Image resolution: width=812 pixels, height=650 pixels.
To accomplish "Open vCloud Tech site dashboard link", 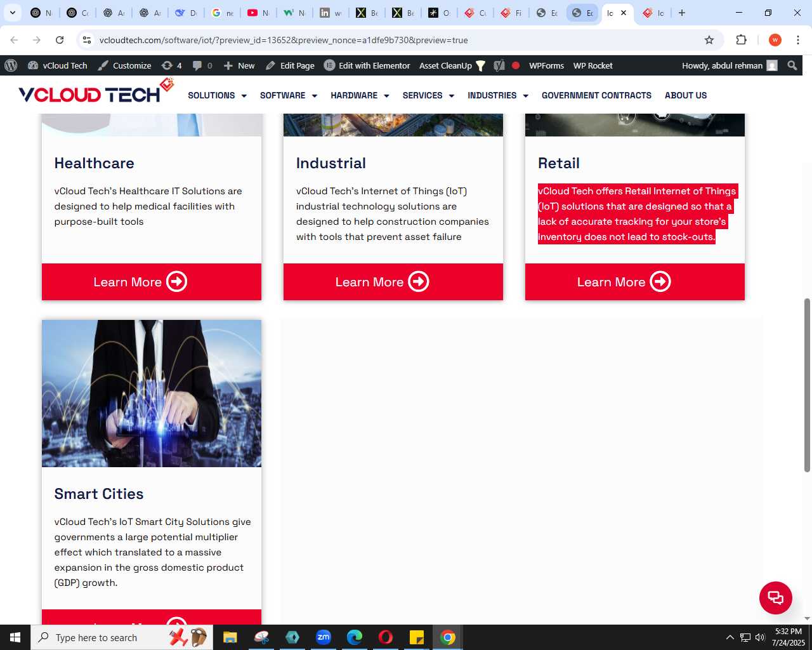I will click(x=58, y=65).
